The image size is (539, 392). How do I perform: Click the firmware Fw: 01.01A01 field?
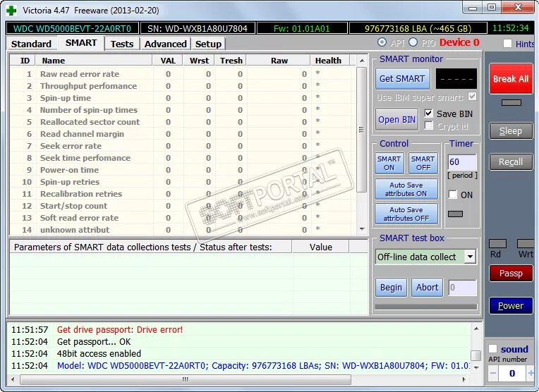pyautogui.click(x=302, y=28)
